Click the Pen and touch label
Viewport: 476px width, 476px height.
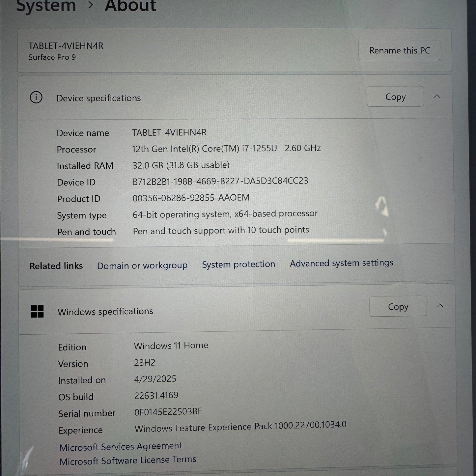coord(87,232)
